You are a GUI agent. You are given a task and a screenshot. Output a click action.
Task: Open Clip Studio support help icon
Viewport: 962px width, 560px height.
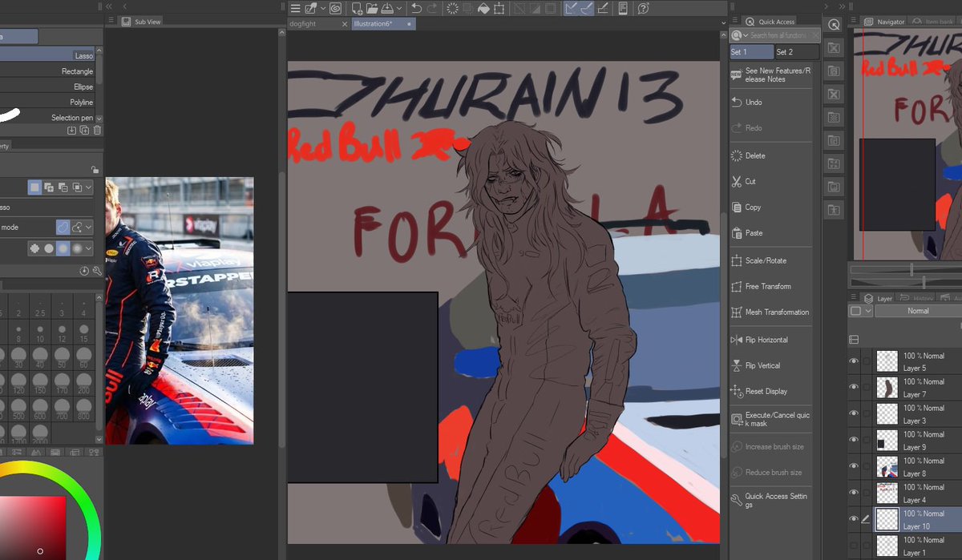pyautogui.click(x=643, y=8)
